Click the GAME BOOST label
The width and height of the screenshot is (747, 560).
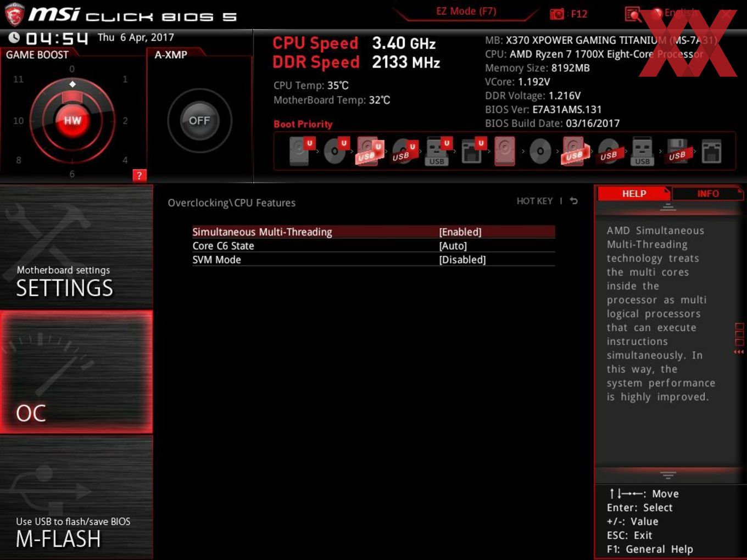[37, 55]
